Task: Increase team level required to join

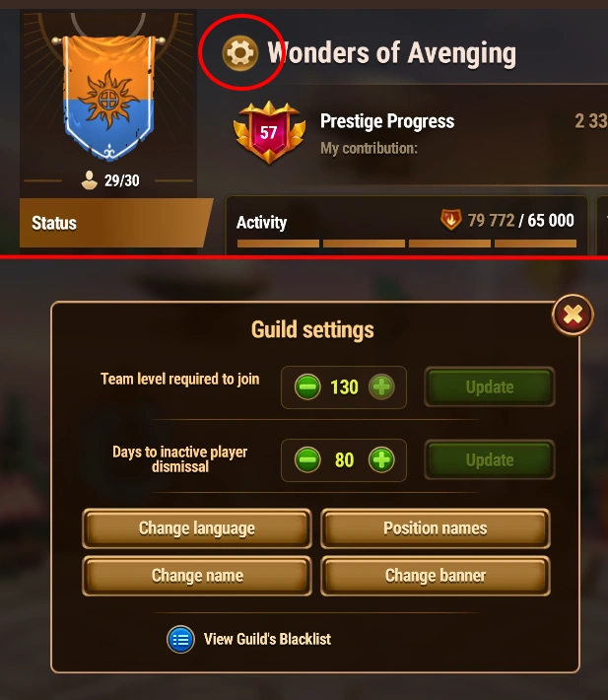Action: click(x=381, y=386)
